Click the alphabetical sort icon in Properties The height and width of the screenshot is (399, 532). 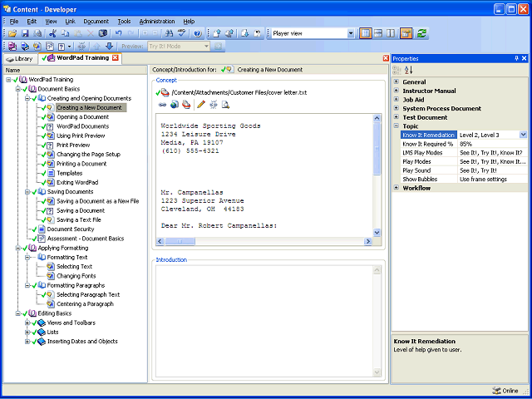[x=408, y=71]
